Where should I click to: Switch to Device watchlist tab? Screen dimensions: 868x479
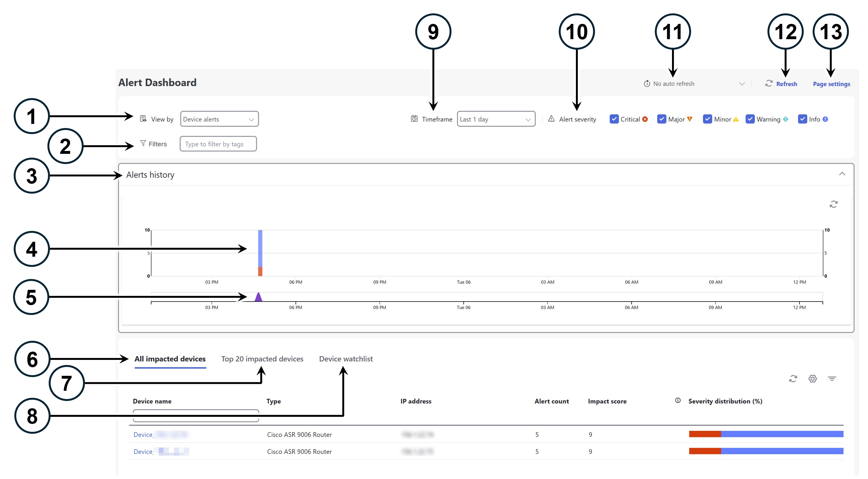(346, 359)
